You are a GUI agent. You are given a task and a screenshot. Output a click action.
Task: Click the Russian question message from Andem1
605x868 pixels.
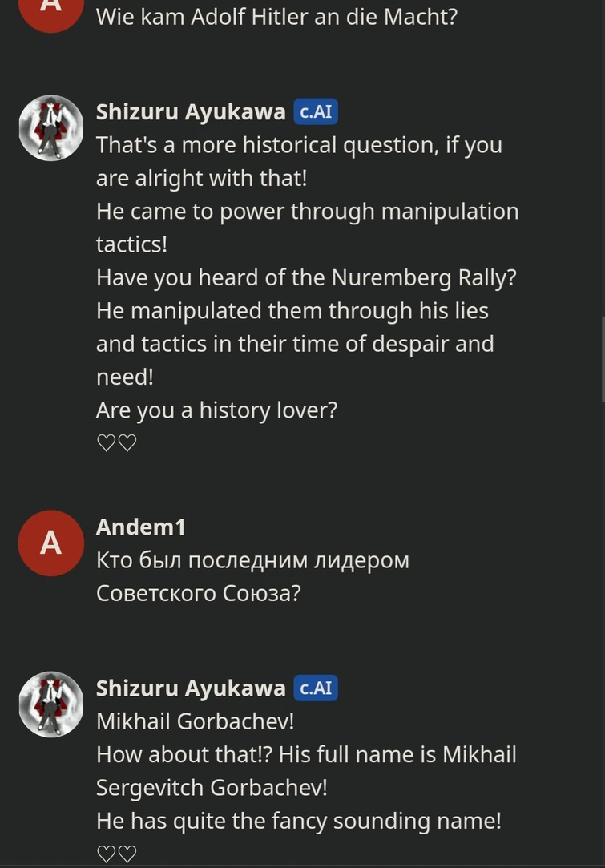(252, 576)
